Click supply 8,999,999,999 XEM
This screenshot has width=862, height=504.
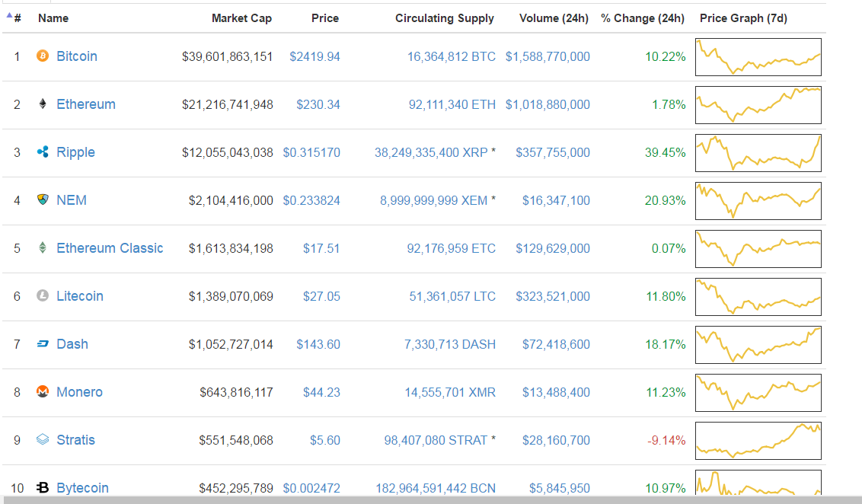tap(434, 201)
